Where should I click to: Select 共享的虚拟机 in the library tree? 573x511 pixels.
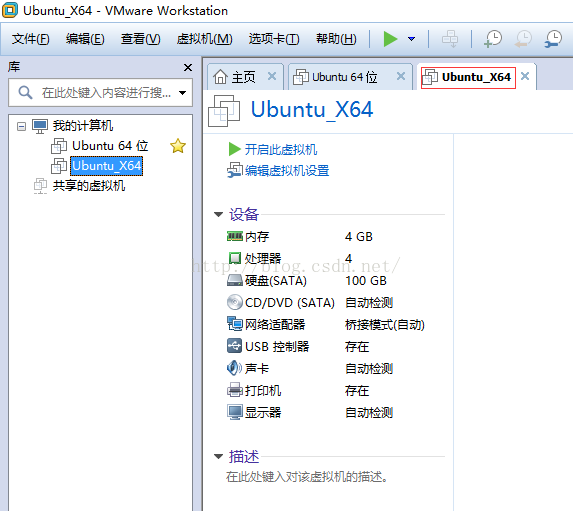coord(88,186)
